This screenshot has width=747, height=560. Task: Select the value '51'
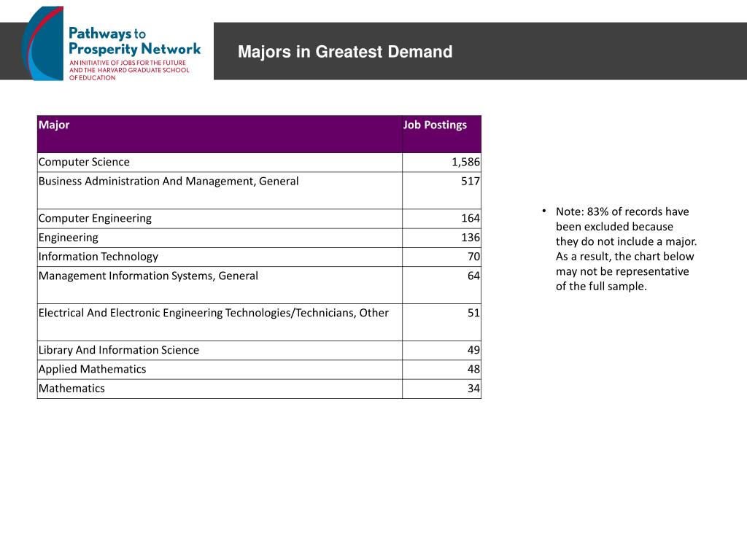[x=473, y=312]
